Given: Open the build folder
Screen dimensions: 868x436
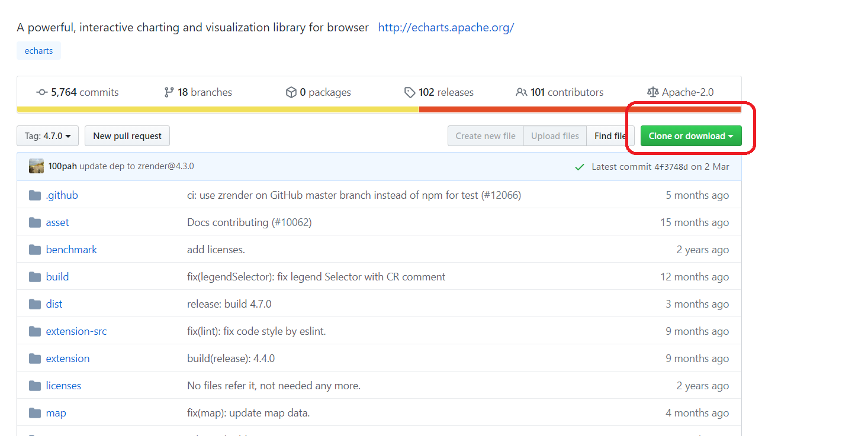Looking at the screenshot, I should 57,277.
